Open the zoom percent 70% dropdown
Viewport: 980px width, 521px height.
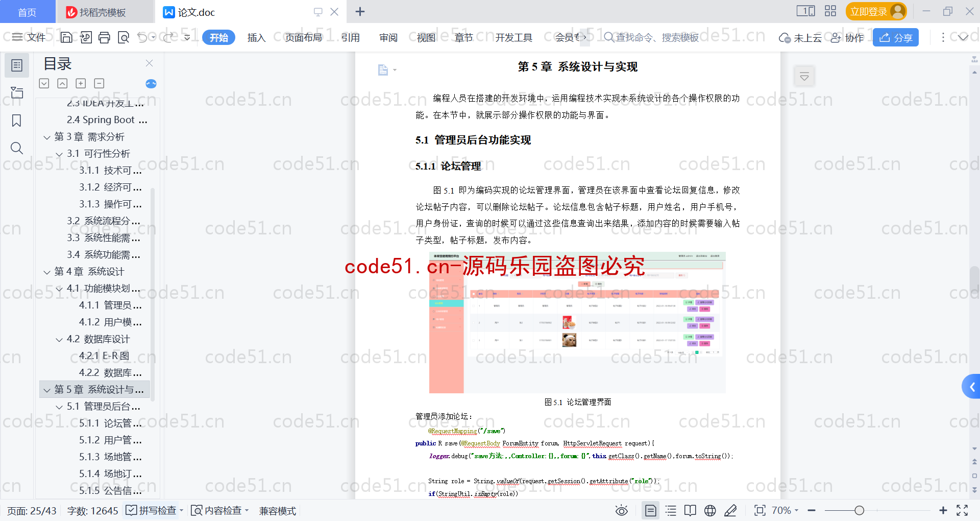785,510
